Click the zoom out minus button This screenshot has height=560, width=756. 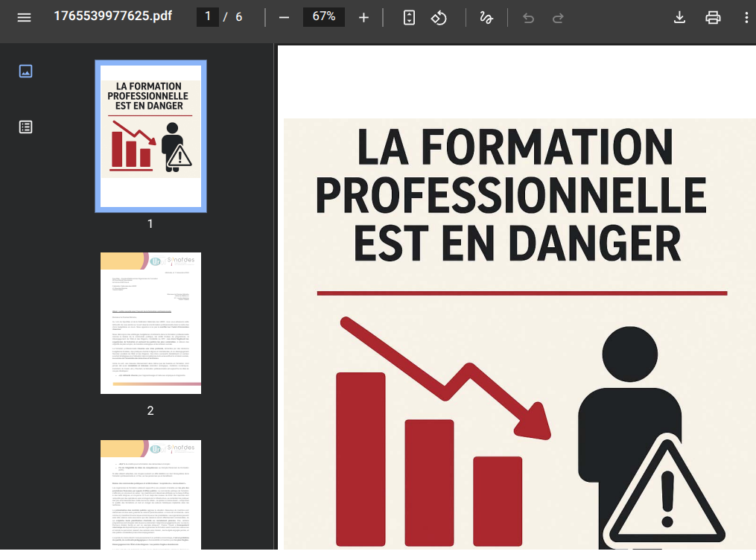[x=284, y=17]
